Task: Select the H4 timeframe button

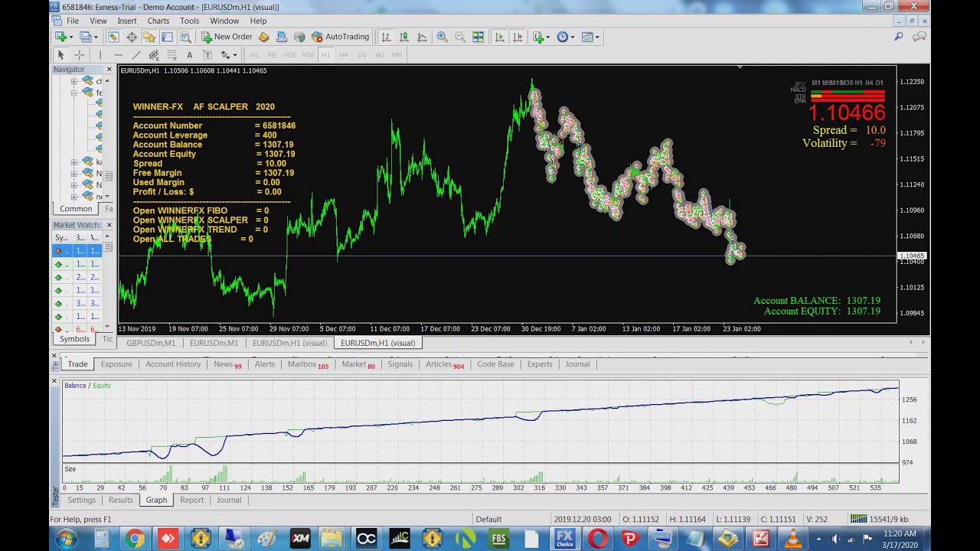Action: click(x=343, y=55)
